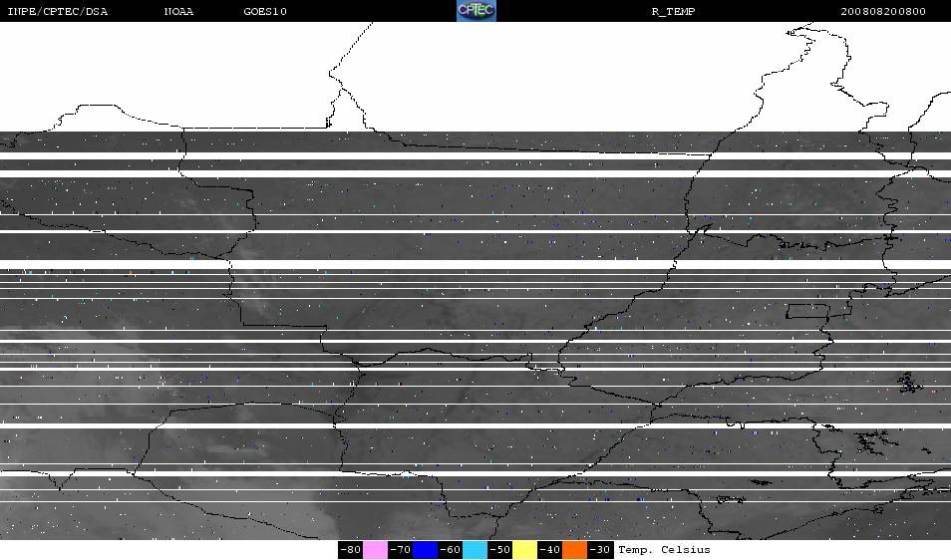The width and height of the screenshot is (951, 560).
Task: Click the orange legend color swatch
Action: pos(574,550)
